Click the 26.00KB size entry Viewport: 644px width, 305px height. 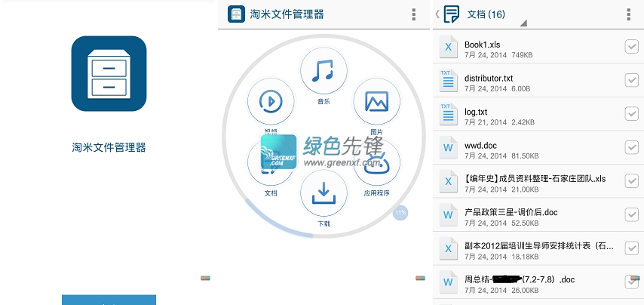[x=525, y=290]
